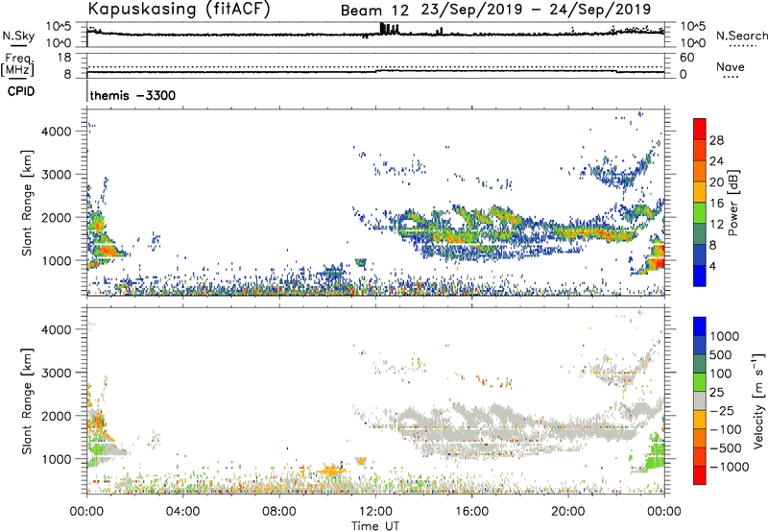Viewport: 768px width, 532px height.
Task: Click the '20:00' time axis label
Action: pos(568,512)
